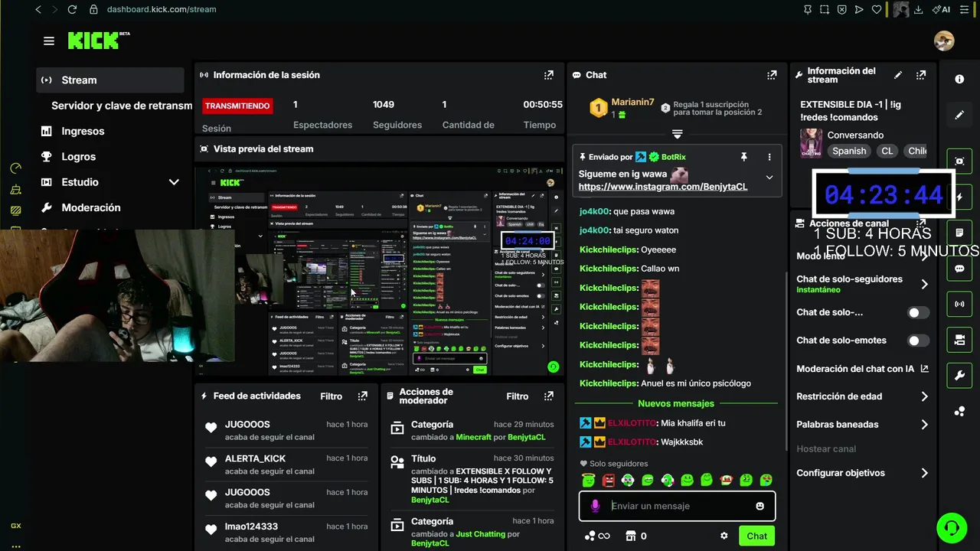Toggle Chat de solo-... switch
Screen dimensions: 980x551
918,312
